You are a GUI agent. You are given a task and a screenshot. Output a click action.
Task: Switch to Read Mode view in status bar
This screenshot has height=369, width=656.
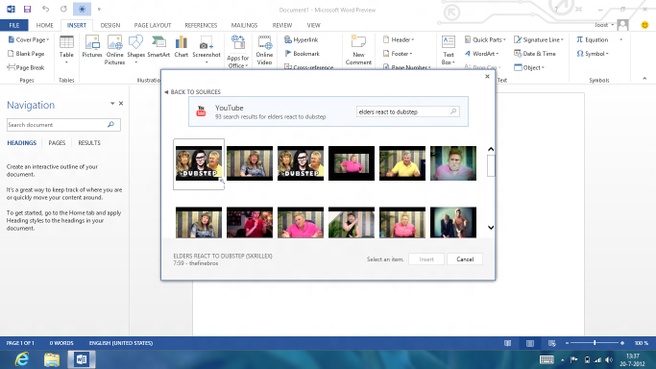[507, 343]
